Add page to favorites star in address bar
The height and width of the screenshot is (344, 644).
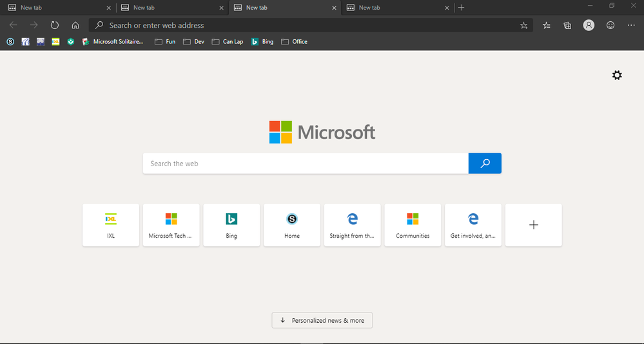(523, 26)
